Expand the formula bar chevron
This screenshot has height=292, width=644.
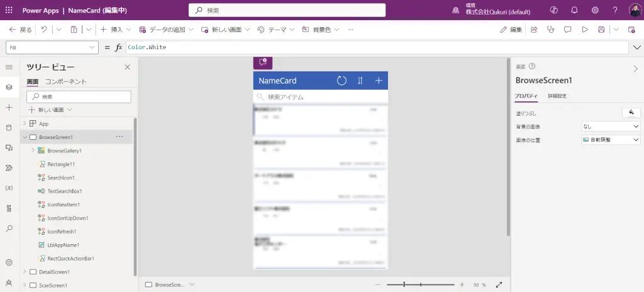(x=637, y=47)
